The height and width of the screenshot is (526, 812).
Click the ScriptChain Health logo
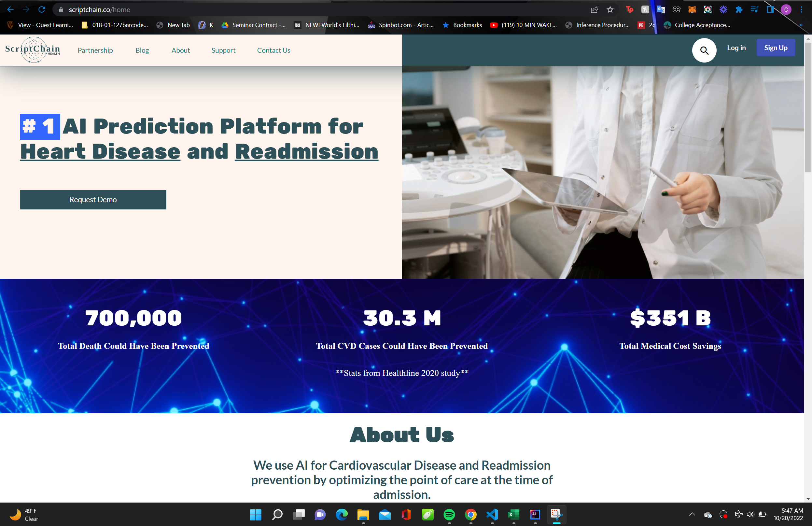tap(33, 50)
